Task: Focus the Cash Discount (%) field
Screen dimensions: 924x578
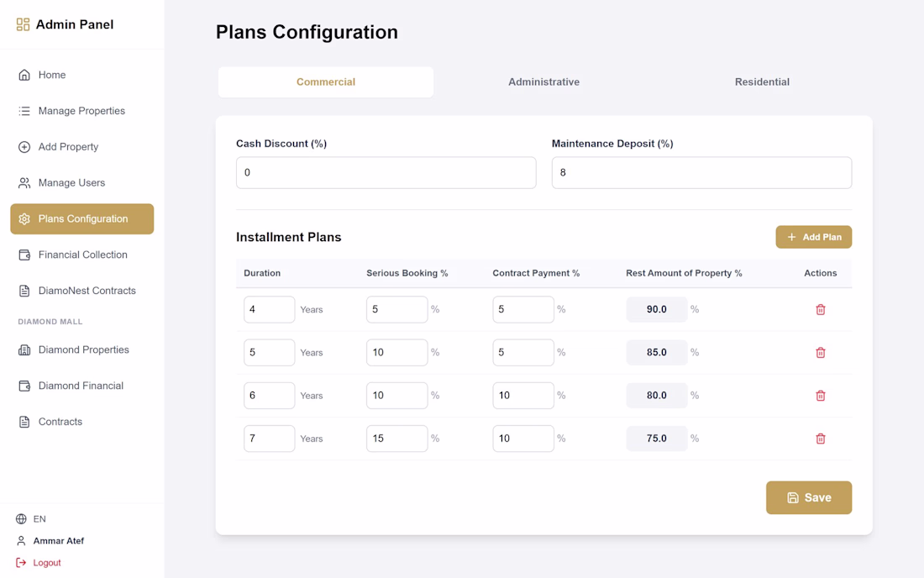Action: tap(386, 172)
